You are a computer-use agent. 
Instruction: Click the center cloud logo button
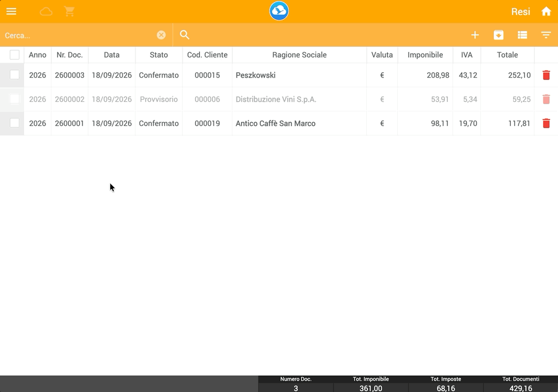point(279,11)
